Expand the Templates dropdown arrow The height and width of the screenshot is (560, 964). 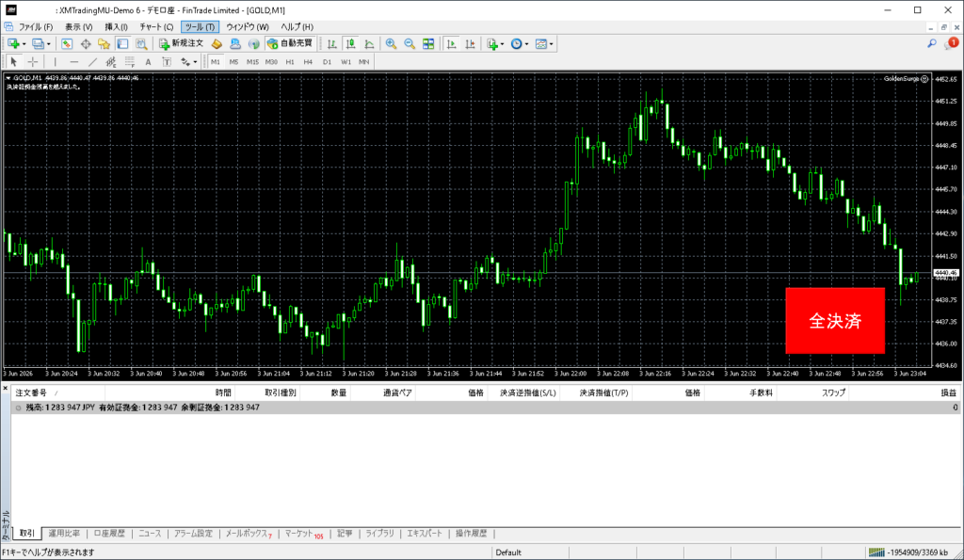point(552,44)
